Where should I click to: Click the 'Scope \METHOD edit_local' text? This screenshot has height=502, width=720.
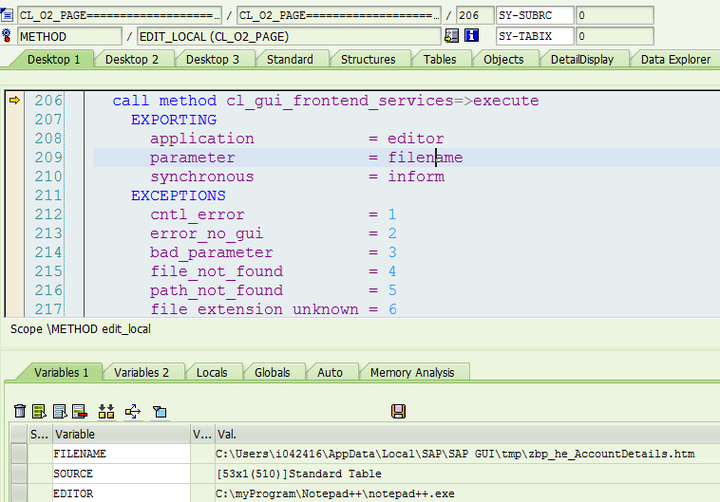[x=80, y=329]
